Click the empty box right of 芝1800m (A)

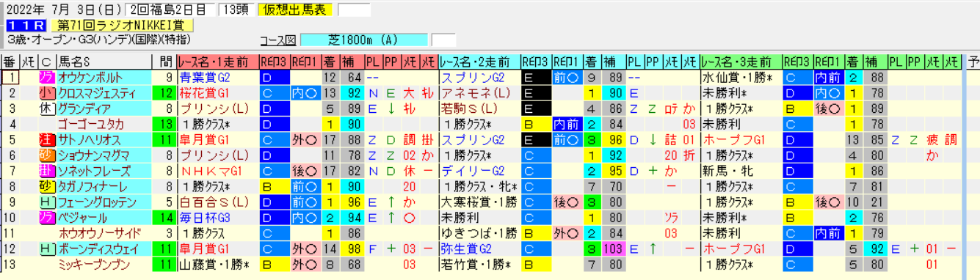pyautogui.click(x=443, y=40)
